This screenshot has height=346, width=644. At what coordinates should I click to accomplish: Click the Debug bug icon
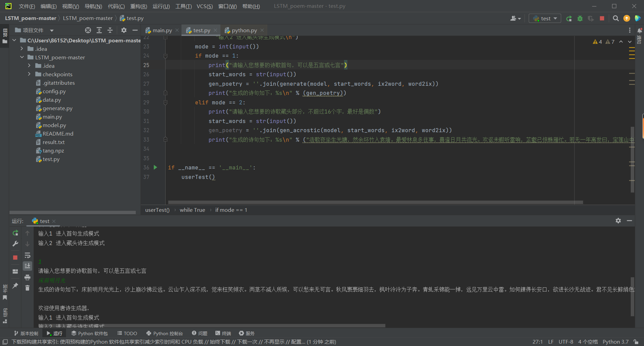[x=580, y=19]
